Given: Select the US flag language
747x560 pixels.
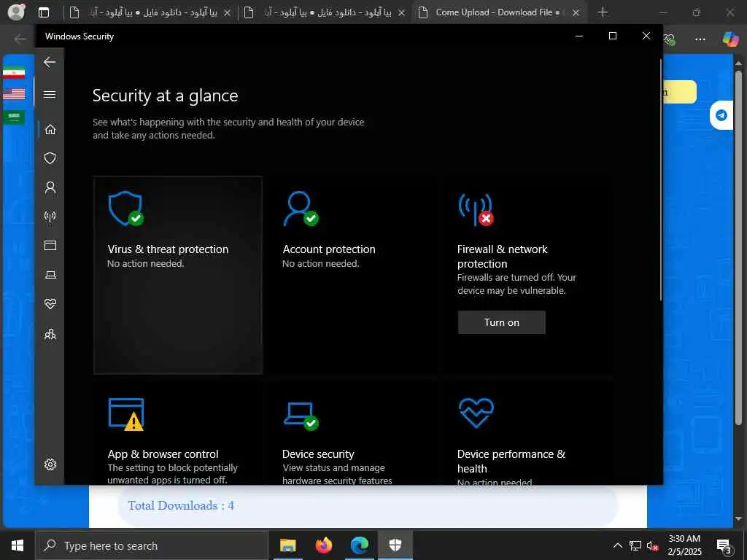Looking at the screenshot, I should click(x=14, y=94).
